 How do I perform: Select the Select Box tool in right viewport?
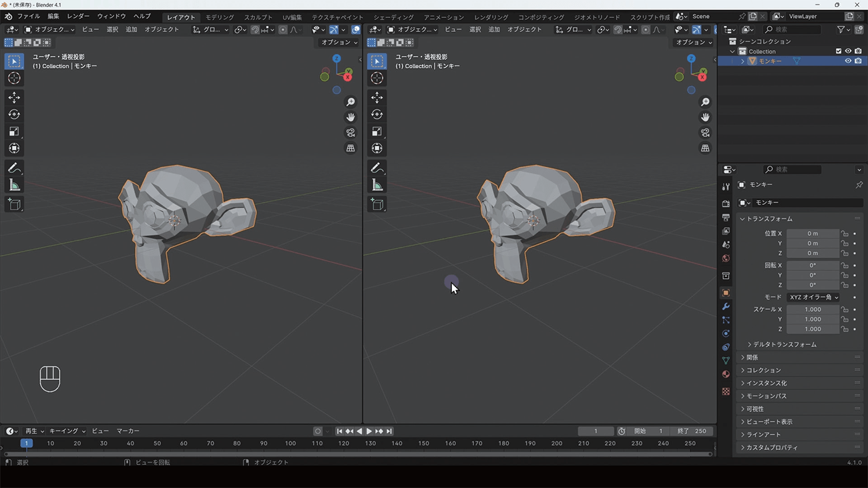click(x=377, y=61)
